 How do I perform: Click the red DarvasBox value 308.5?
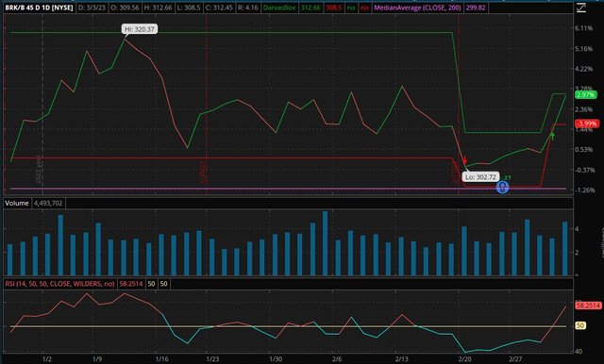click(333, 8)
